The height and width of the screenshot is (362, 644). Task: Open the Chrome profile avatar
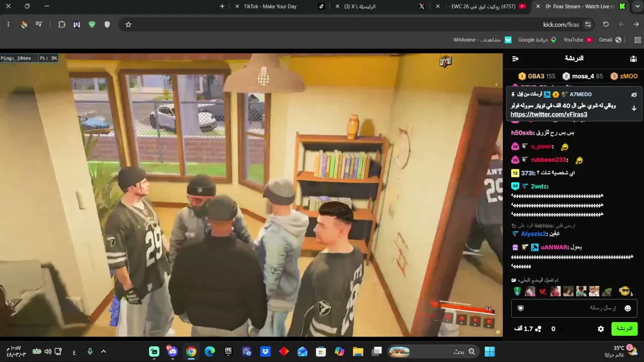24,25
